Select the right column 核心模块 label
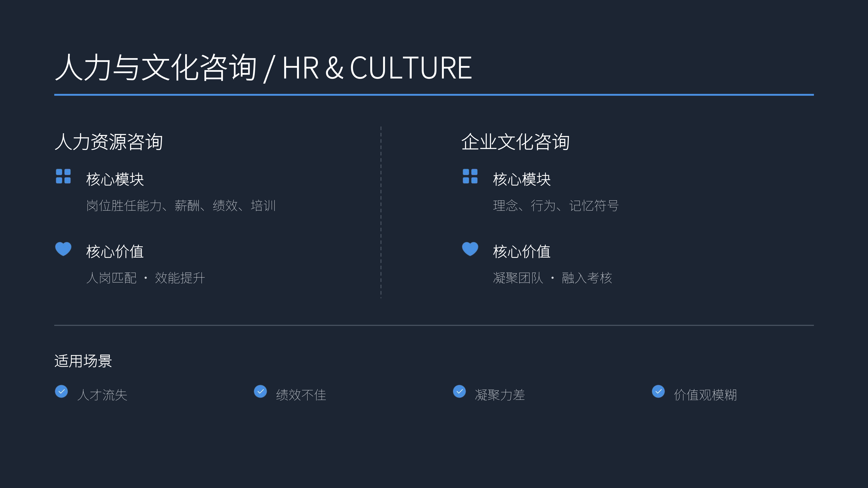Viewport: 868px width, 488px height. click(x=522, y=179)
